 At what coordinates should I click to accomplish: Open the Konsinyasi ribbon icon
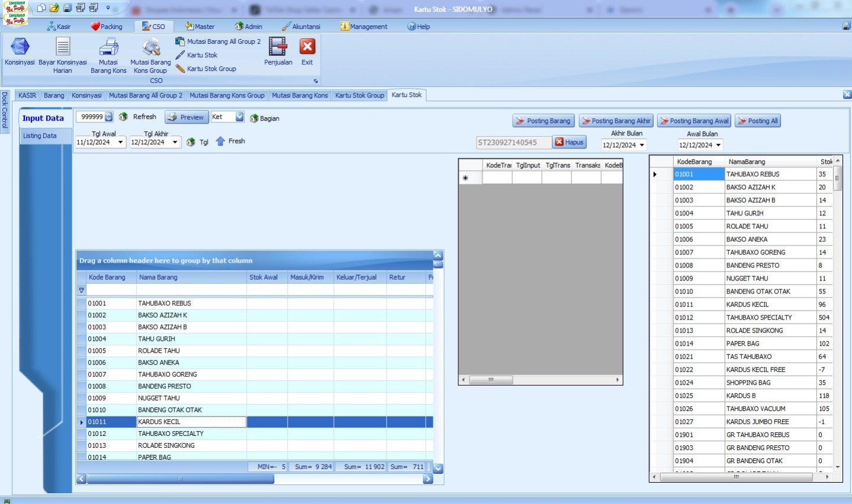20,47
